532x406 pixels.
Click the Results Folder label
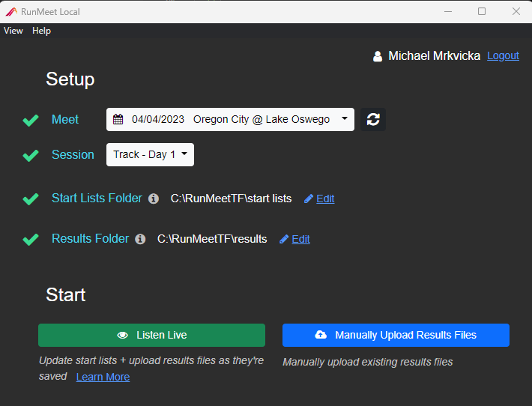coord(90,239)
